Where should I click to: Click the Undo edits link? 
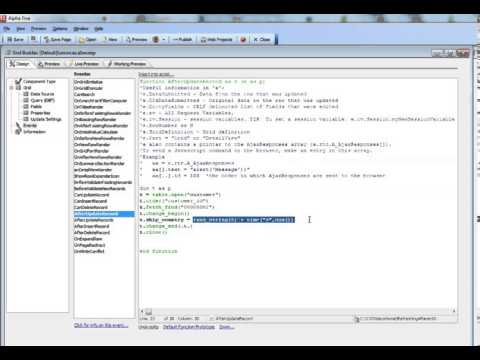[149, 327]
